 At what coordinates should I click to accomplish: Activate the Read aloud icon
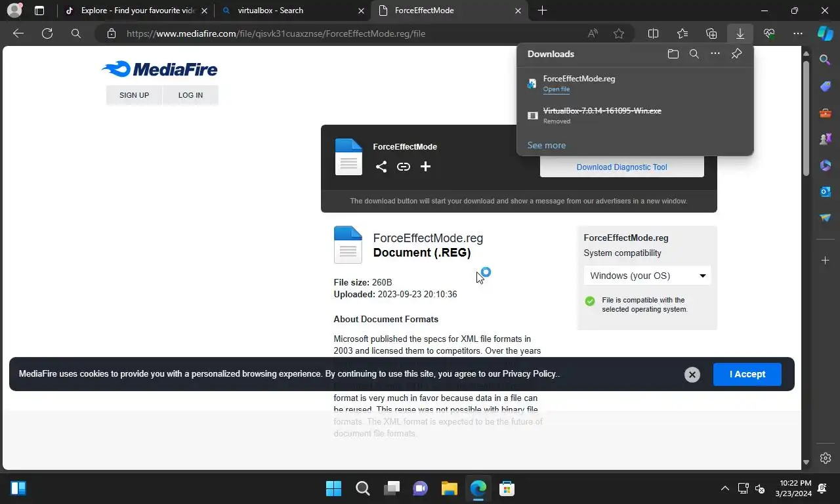coord(593,33)
